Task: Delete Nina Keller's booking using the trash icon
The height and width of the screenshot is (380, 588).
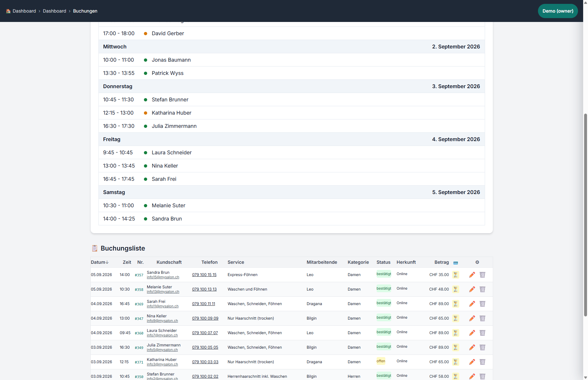Action: (x=482, y=318)
